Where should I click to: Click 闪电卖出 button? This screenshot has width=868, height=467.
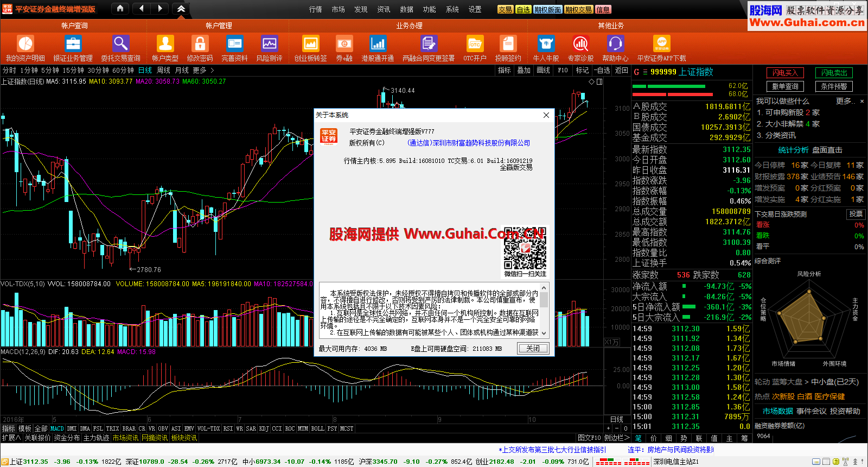834,73
